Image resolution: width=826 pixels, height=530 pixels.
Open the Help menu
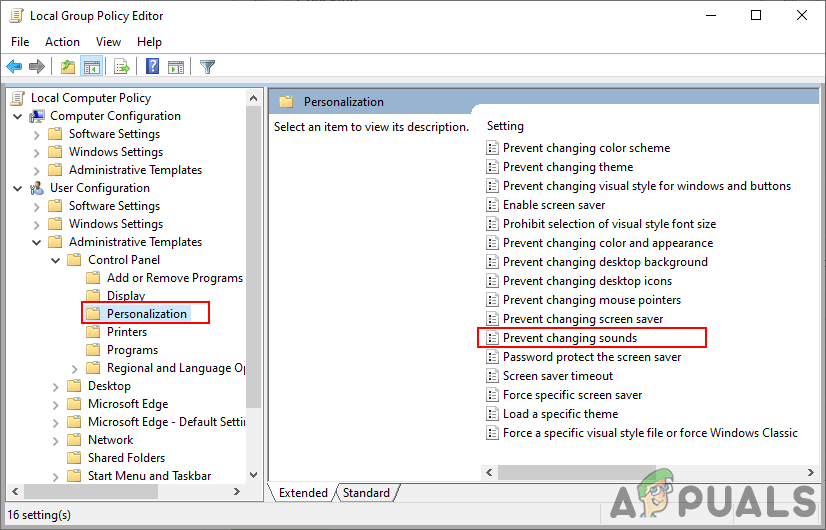coord(149,42)
